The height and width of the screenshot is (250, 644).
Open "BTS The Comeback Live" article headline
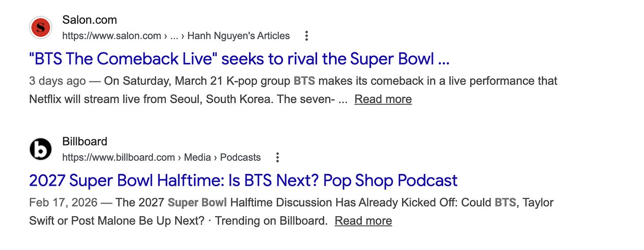[x=239, y=59]
